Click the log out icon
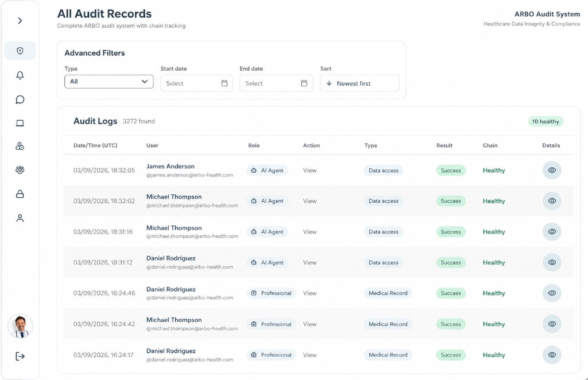Viewport: 588px width, 380px height. click(20, 356)
